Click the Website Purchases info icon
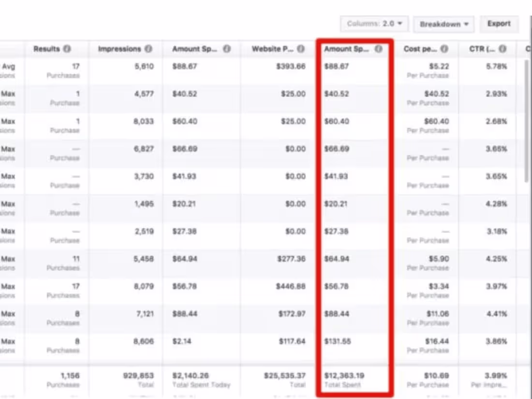The width and height of the screenshot is (532, 399). pos(301,48)
